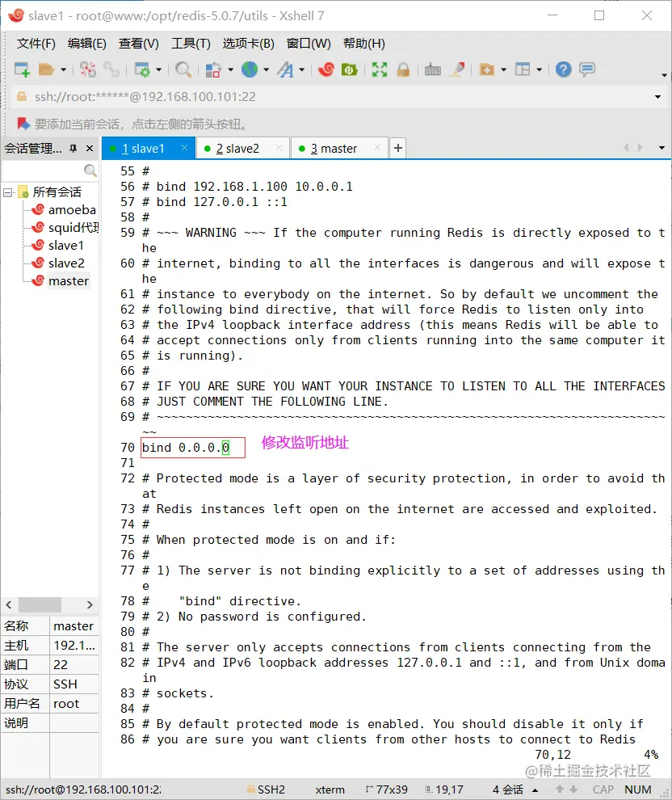Click the '4 会话' status bar arrow
This screenshot has height=800, width=672.
click(x=535, y=789)
